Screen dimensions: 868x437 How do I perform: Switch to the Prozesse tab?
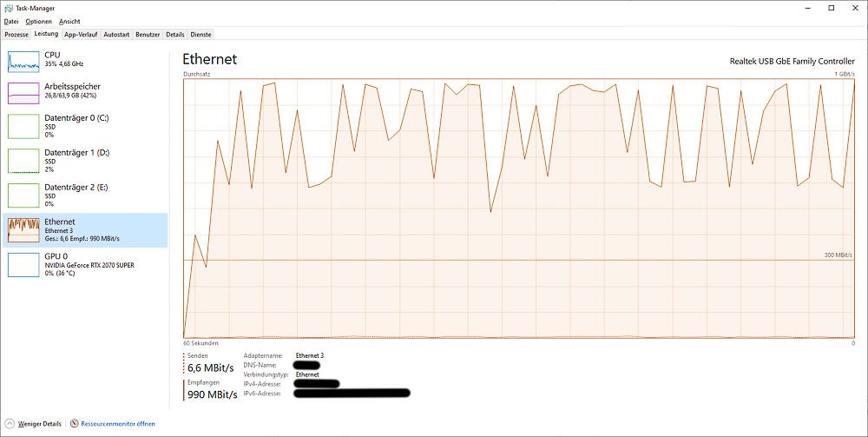click(16, 34)
